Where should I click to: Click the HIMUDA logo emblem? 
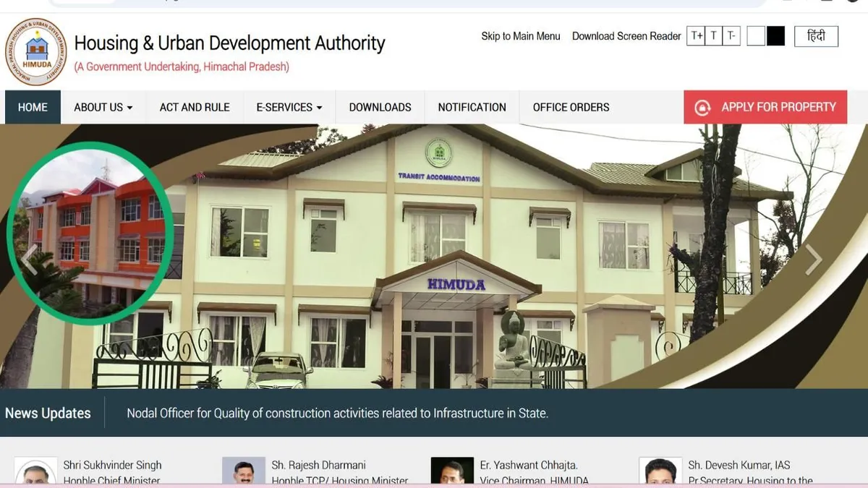coord(36,52)
